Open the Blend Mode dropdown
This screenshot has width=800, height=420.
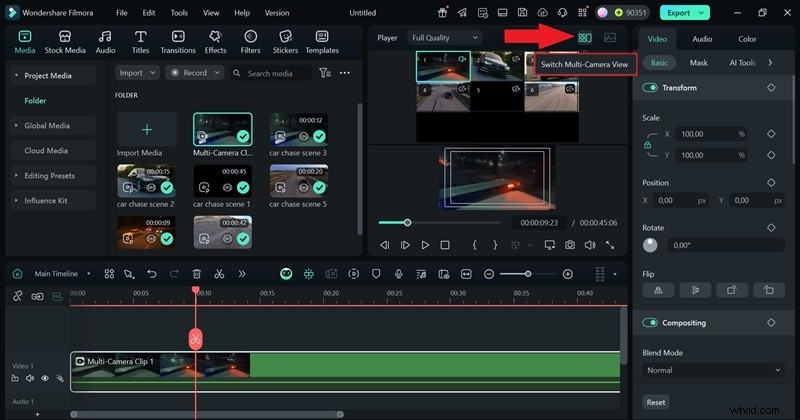712,370
